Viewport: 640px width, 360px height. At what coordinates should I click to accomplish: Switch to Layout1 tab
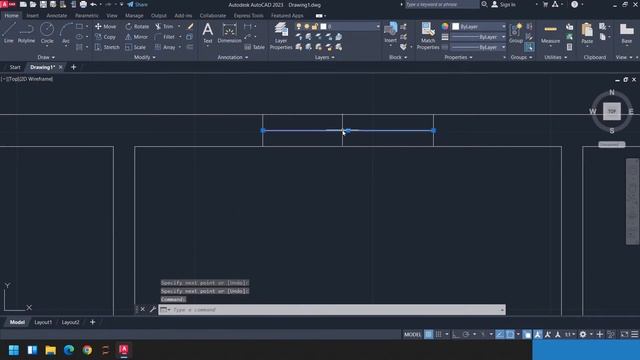tap(43, 322)
